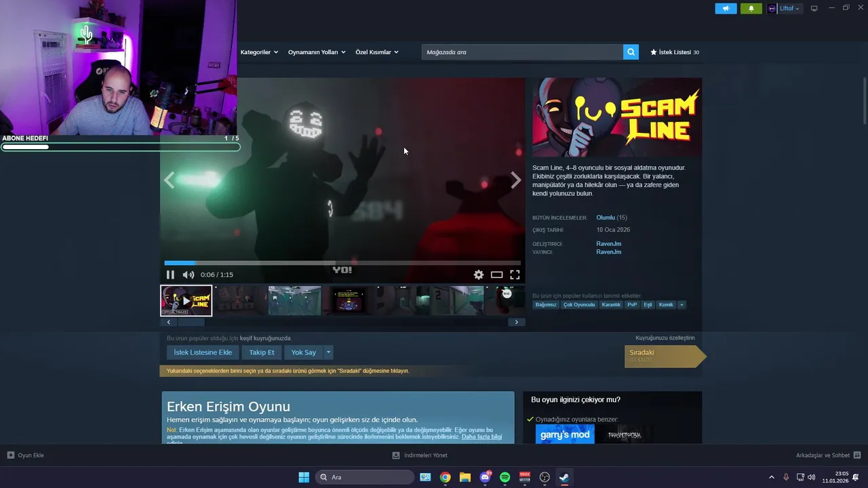Click the Çok Oyunculu tag
This screenshot has height=488, width=868.
579,305
